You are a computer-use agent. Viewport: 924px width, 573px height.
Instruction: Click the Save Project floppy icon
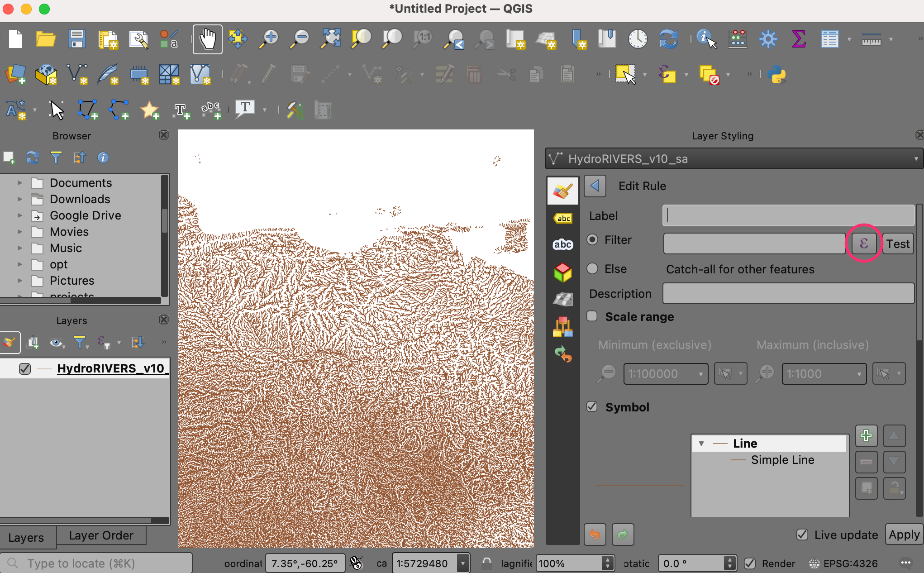click(76, 39)
